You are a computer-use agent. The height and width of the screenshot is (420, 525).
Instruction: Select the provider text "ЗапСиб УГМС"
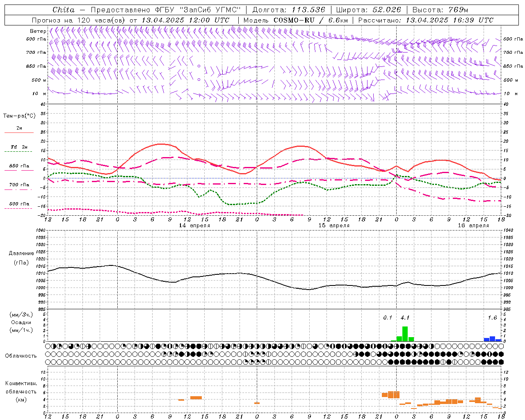[x=210, y=10]
